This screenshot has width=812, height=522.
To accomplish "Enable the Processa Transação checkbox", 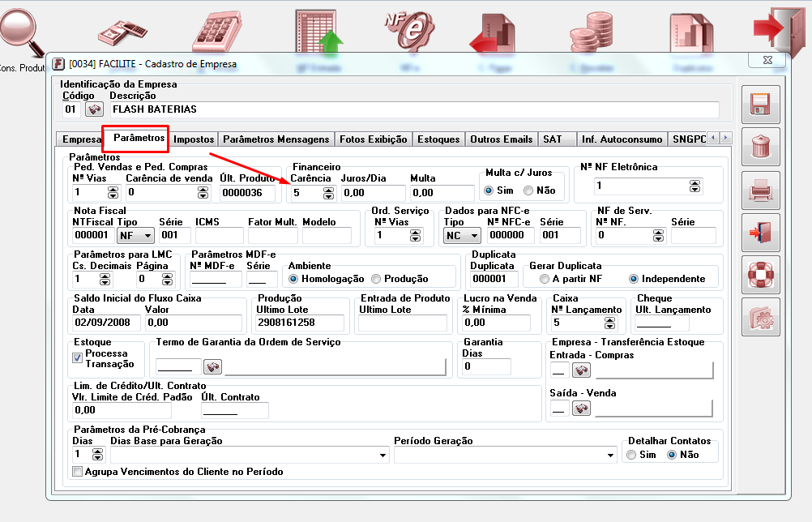I will tap(78, 358).
